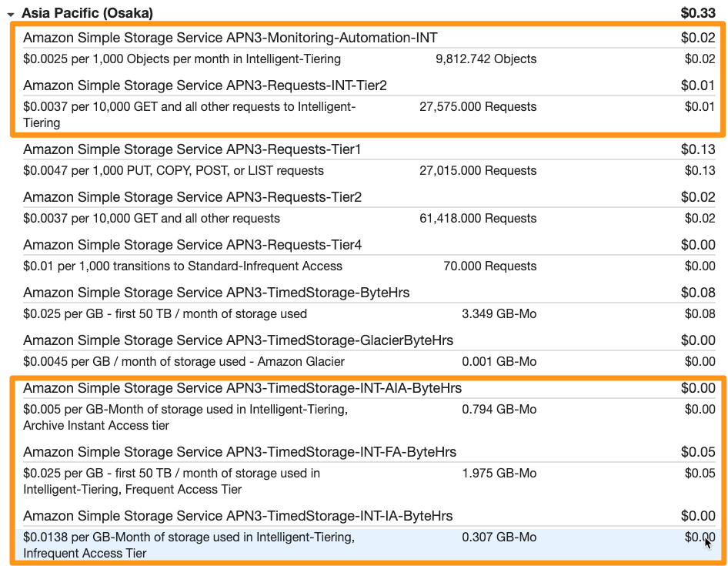Select the APN3-Requests-Tier1 service heading
The width and height of the screenshot is (728, 566).
point(192,149)
